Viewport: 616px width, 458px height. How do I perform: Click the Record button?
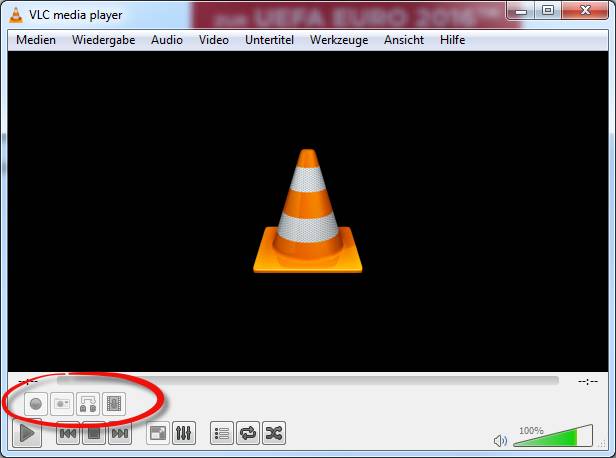point(36,404)
